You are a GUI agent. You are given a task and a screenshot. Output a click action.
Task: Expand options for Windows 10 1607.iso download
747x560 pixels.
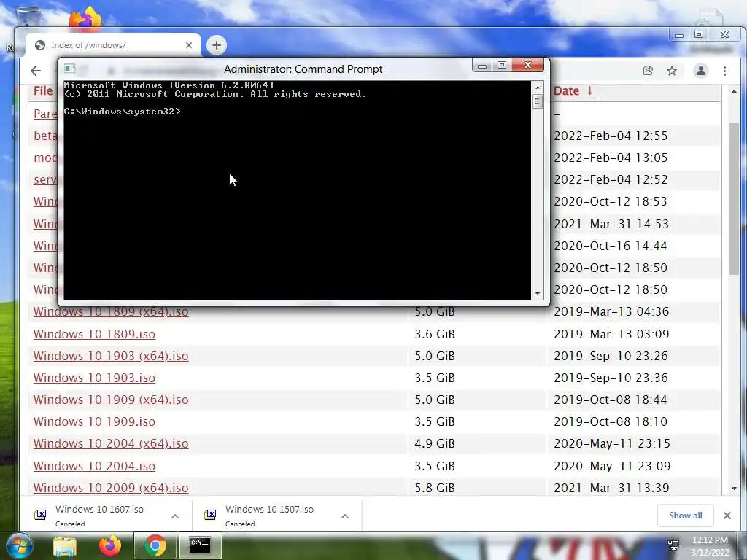[x=175, y=516]
